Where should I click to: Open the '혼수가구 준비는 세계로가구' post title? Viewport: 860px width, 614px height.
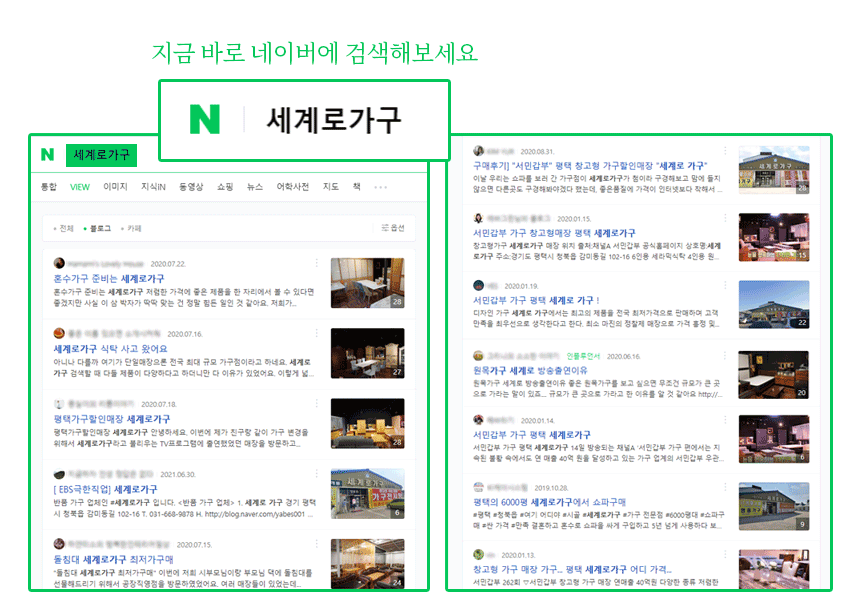pos(109,278)
